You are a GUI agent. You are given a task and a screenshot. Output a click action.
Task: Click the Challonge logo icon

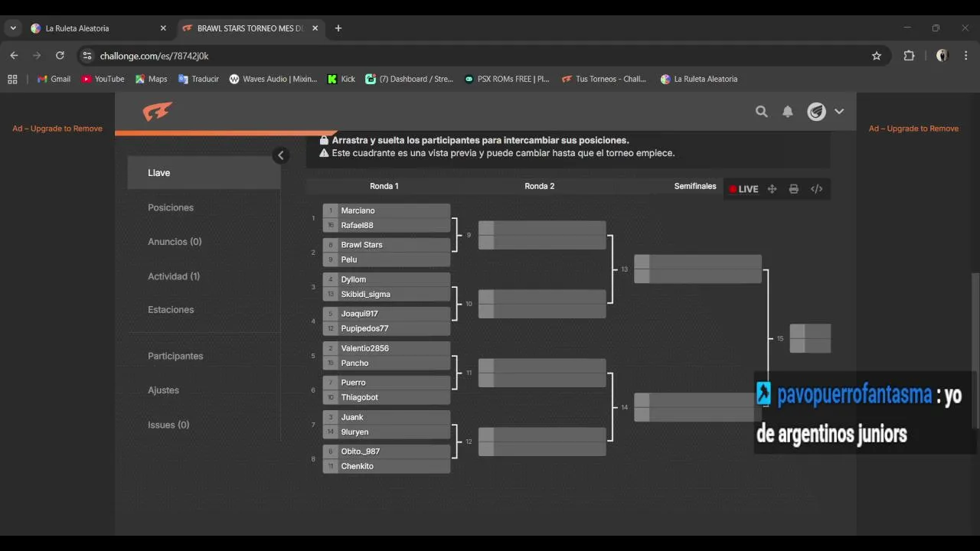point(158,112)
